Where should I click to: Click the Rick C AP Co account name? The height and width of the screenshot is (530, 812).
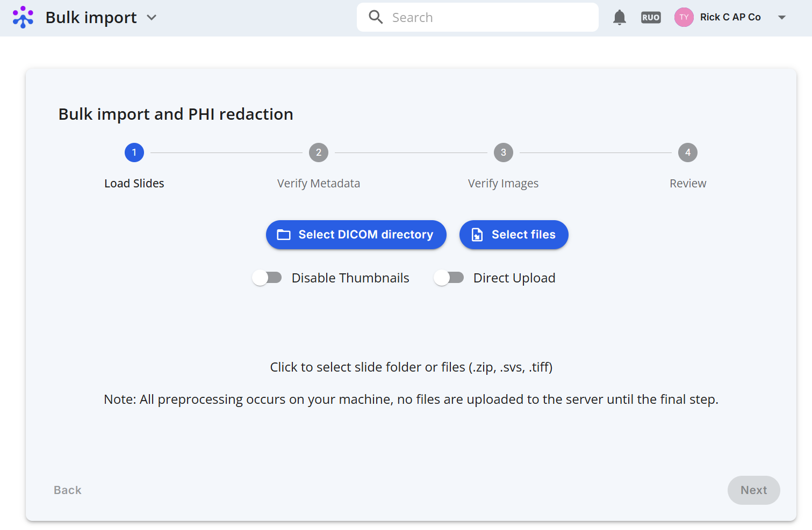[730, 17]
